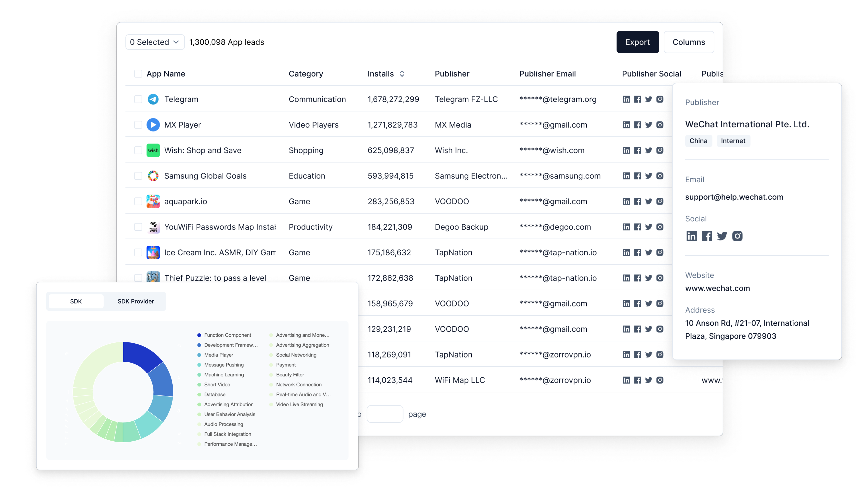
Task: Check the Thief Puzzle row checkbox
Action: (138, 278)
